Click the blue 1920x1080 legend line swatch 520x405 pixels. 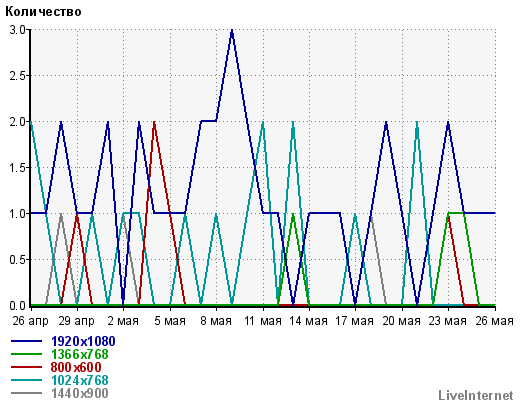[x=27, y=341]
